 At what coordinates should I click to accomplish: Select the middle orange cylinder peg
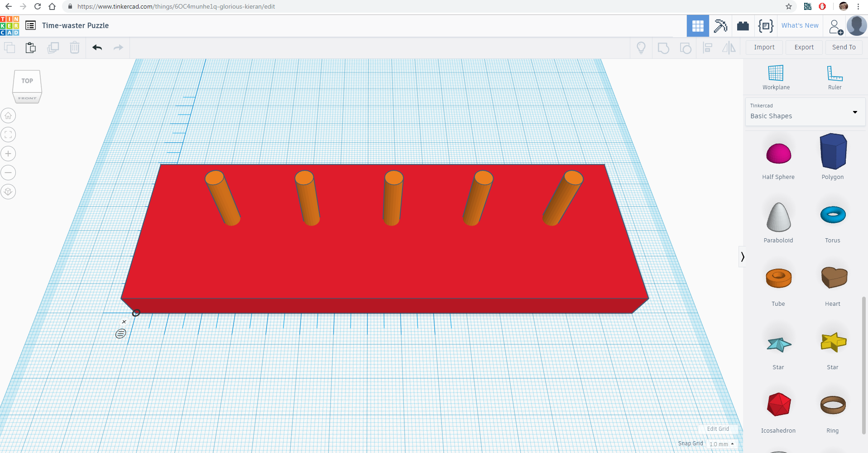click(x=393, y=198)
